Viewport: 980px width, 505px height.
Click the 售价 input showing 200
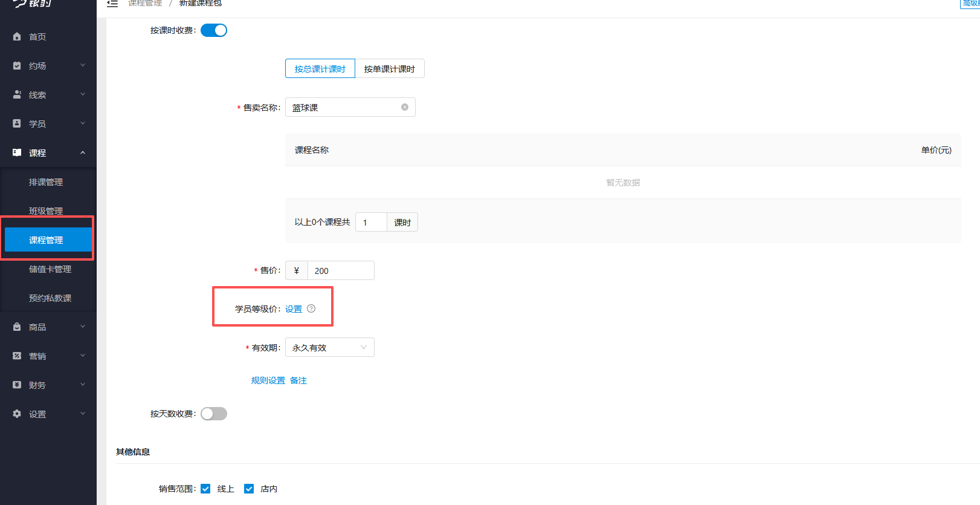(341, 270)
